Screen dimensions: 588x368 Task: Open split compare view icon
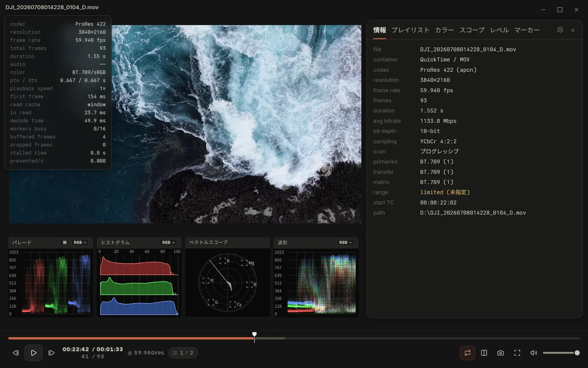point(484,353)
